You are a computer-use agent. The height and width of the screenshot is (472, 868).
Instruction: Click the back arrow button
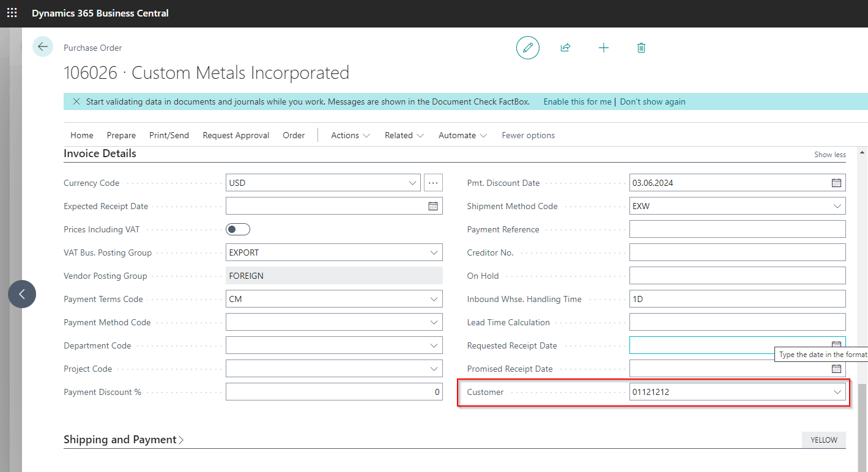coord(43,46)
